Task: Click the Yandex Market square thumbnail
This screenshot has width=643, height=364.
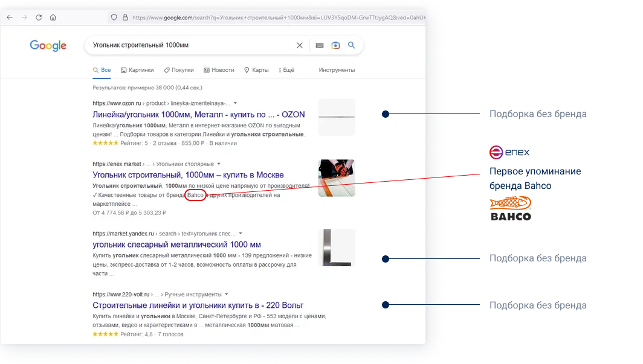Action: pos(337,247)
